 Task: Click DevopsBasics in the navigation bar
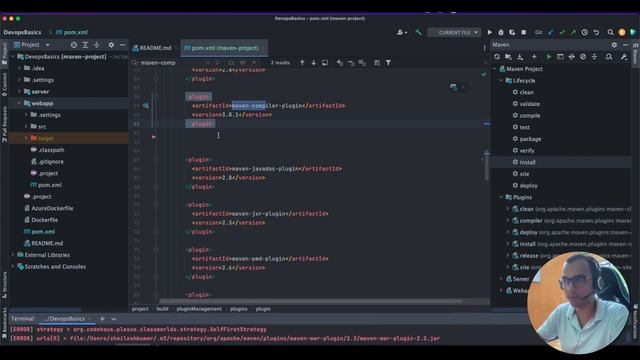click(x=22, y=32)
